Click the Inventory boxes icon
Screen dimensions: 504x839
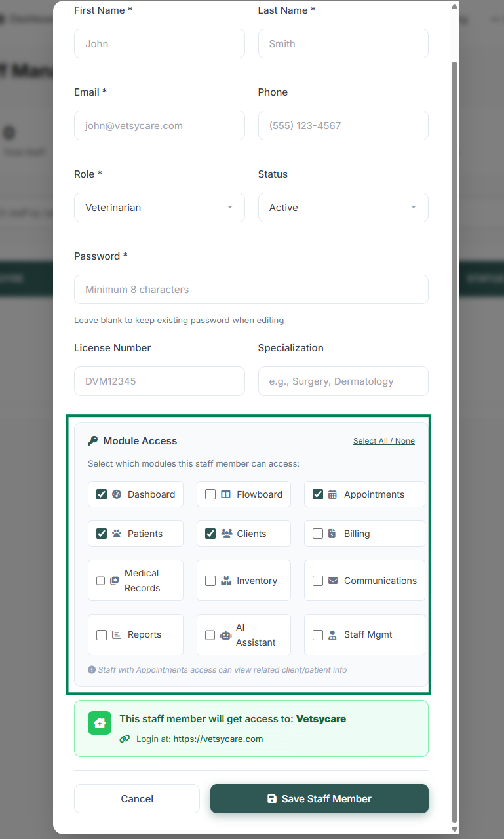226,581
